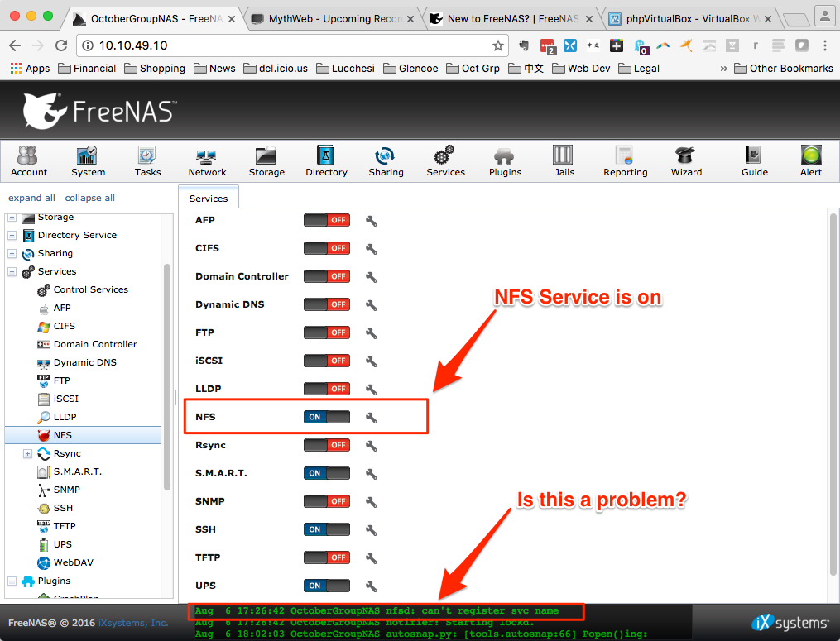Screen dimensions: 840x641
Task: Collapse the Services tree node
Action: tap(12, 271)
